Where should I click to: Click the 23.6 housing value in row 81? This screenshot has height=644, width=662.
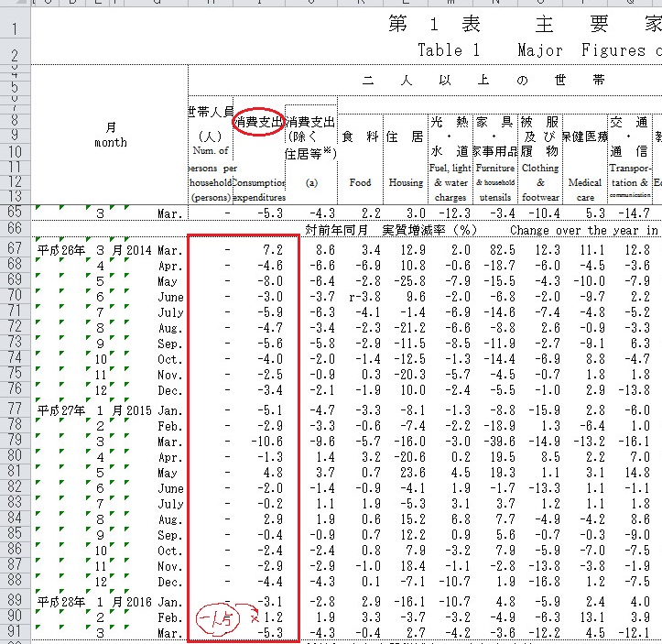tap(407, 473)
